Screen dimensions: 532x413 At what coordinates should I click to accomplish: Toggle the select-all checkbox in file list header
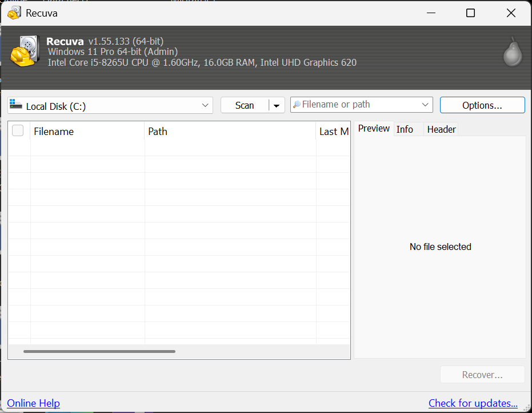point(18,130)
